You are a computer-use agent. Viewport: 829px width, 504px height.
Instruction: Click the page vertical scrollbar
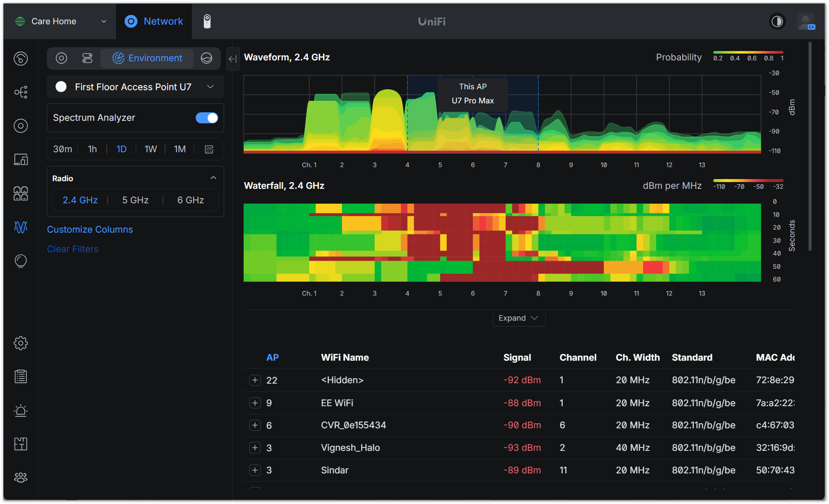tap(810, 146)
